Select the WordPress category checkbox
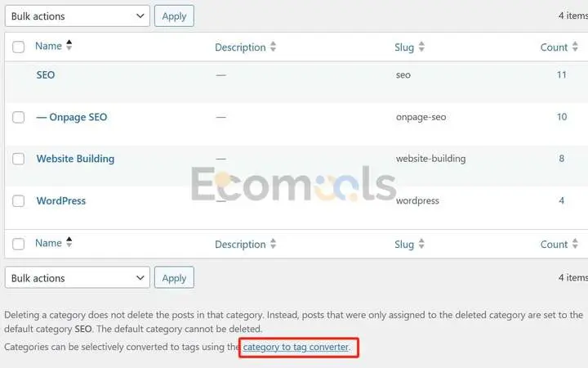The height and width of the screenshot is (368, 588). (x=18, y=201)
